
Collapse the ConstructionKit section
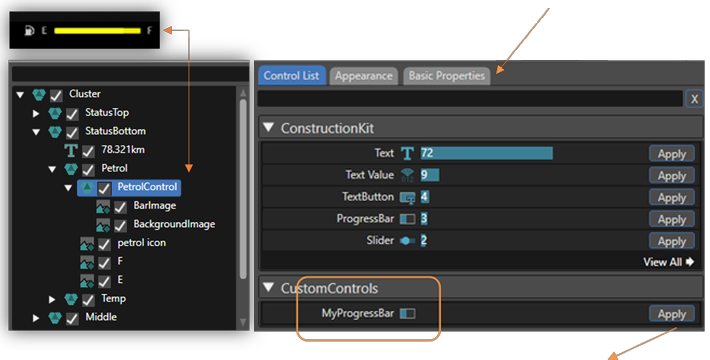[x=269, y=128]
